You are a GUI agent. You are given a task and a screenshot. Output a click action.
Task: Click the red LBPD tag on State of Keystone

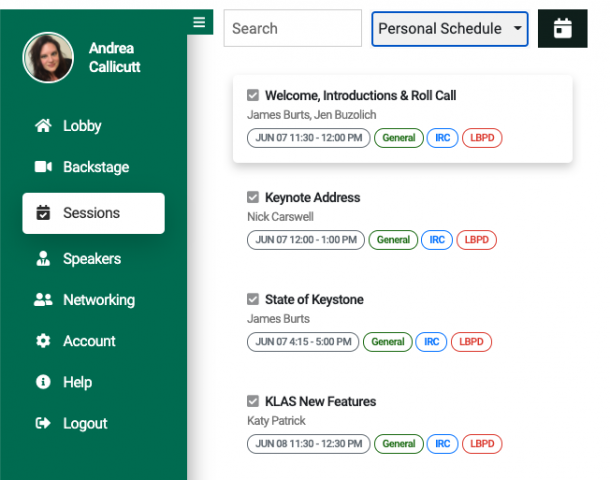(x=471, y=342)
